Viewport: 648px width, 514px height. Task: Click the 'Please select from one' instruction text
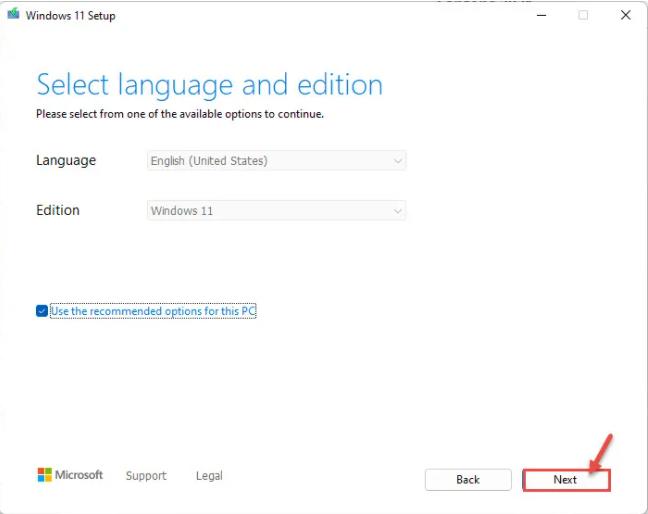pyautogui.click(x=180, y=114)
